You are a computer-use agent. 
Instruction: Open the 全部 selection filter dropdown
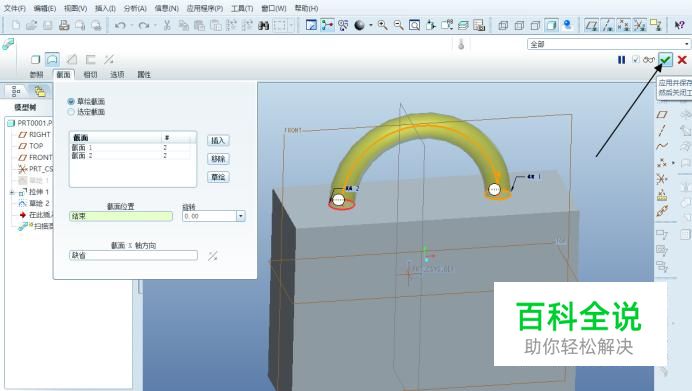(686, 44)
